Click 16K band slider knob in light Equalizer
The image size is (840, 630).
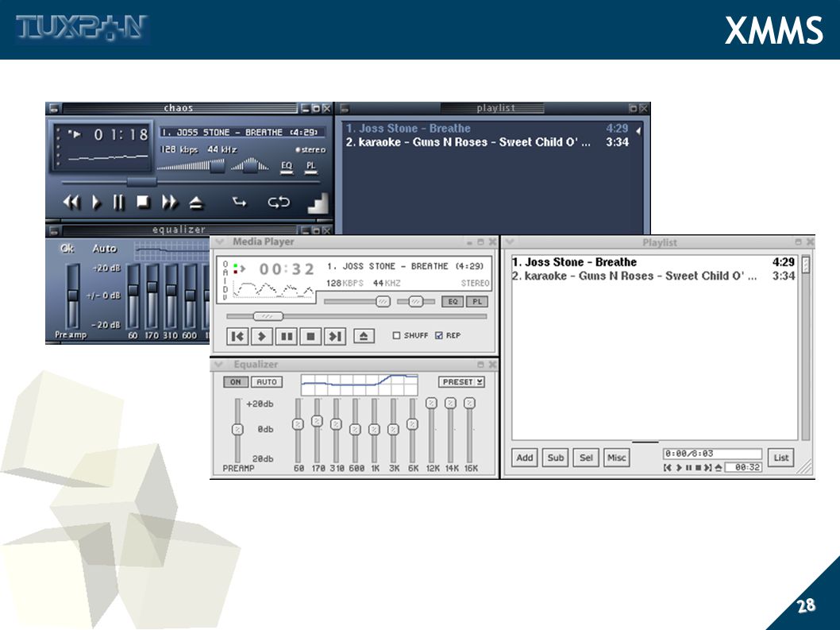pyautogui.click(x=469, y=403)
